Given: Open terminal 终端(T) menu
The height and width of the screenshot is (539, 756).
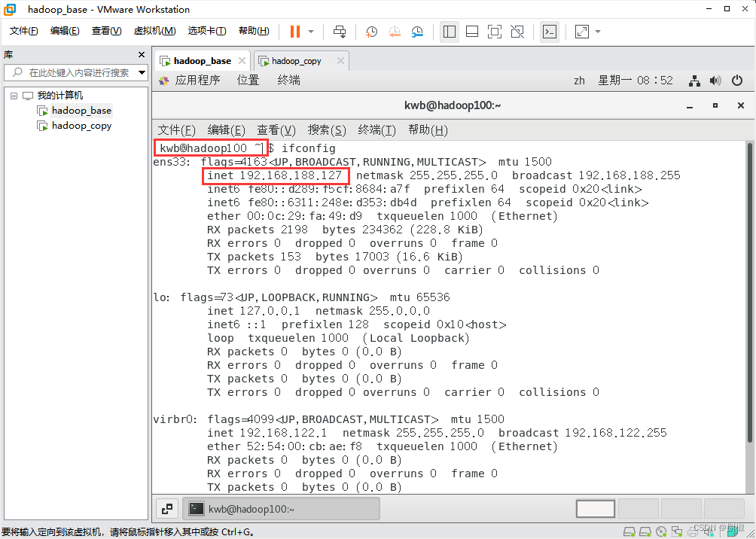Looking at the screenshot, I should [x=377, y=129].
